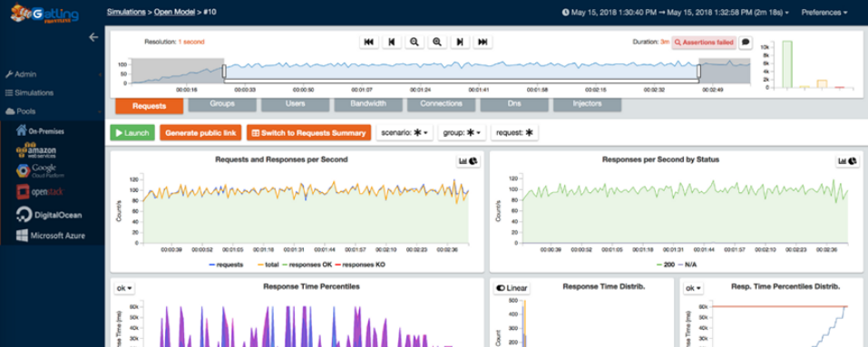Jump to end with the fast-forward icon
Viewport: 868px width, 347px height.
(483, 42)
